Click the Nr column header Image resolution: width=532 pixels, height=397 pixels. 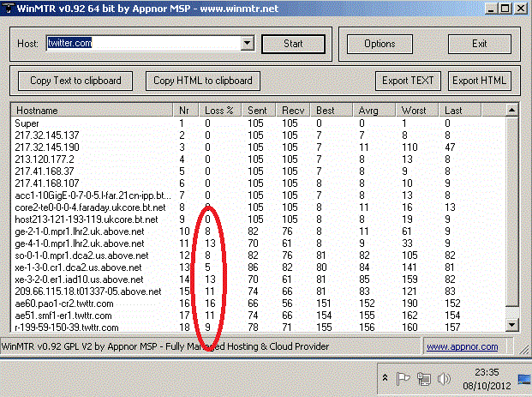point(186,111)
